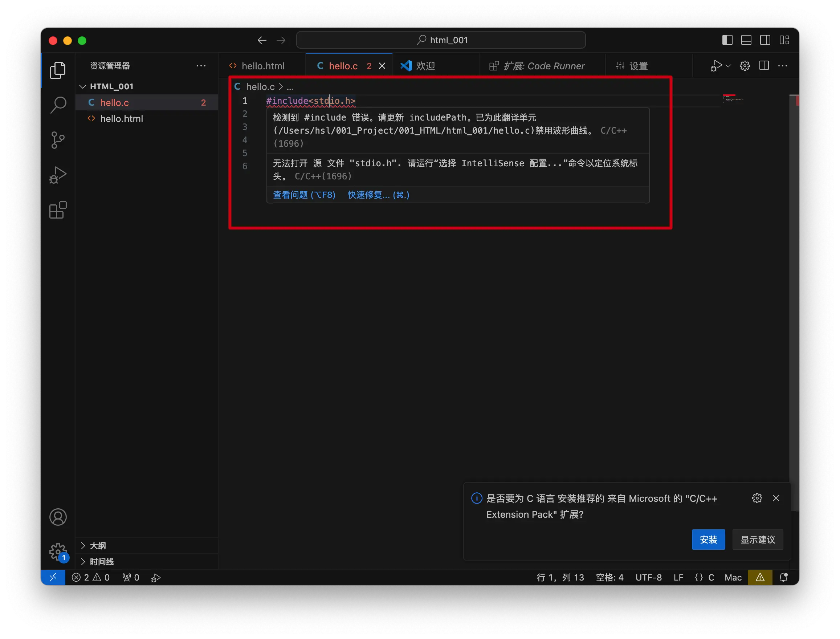Run the code with the play-debug icon
Image resolution: width=840 pixels, height=639 pixels.
pos(715,66)
